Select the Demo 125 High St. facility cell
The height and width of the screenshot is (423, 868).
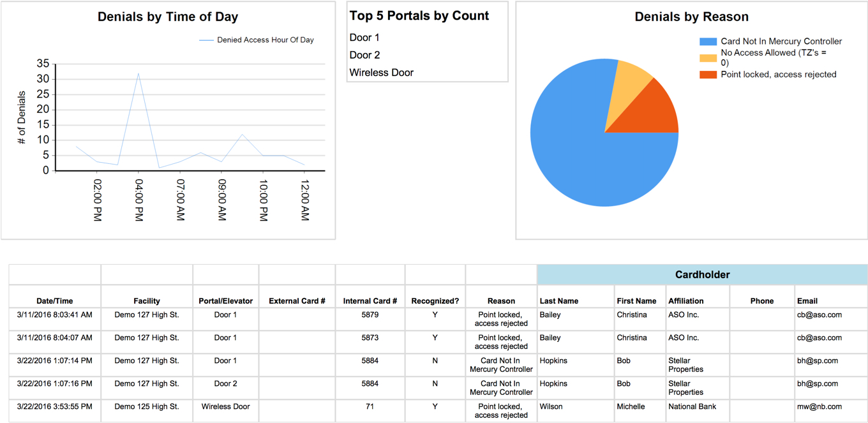click(x=147, y=406)
